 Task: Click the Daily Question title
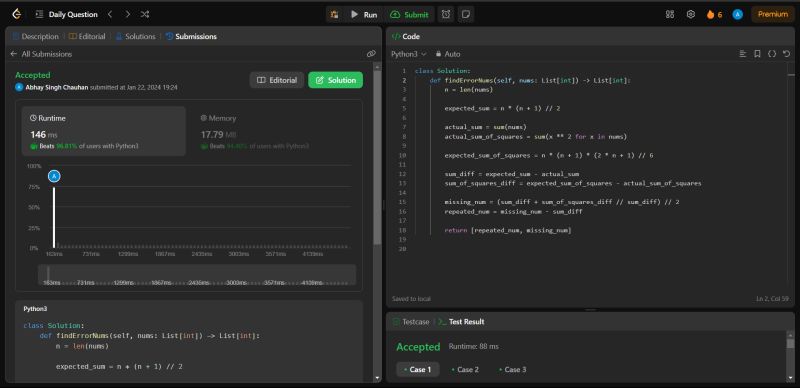point(73,14)
